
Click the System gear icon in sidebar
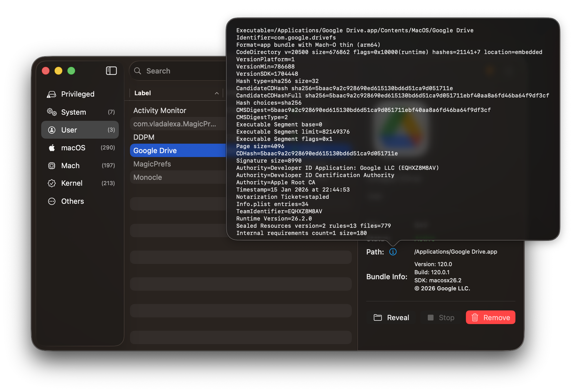point(52,112)
